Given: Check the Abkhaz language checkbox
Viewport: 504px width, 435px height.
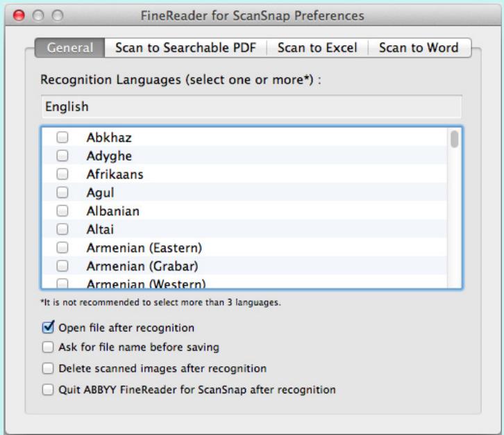Looking at the screenshot, I should (x=62, y=138).
